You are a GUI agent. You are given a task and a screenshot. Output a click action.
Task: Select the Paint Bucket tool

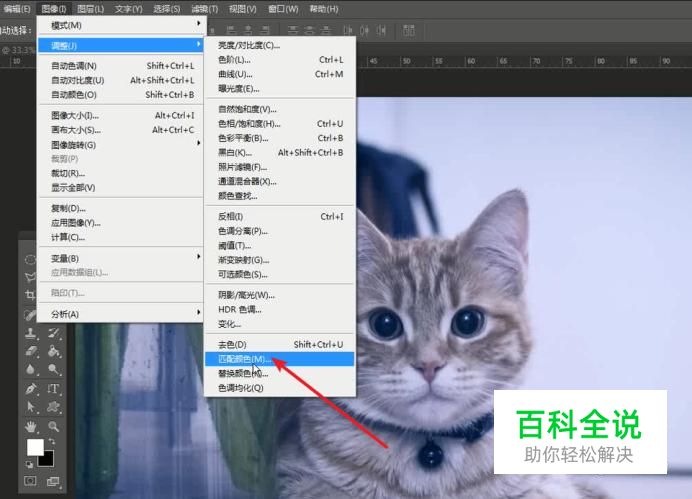[54, 351]
